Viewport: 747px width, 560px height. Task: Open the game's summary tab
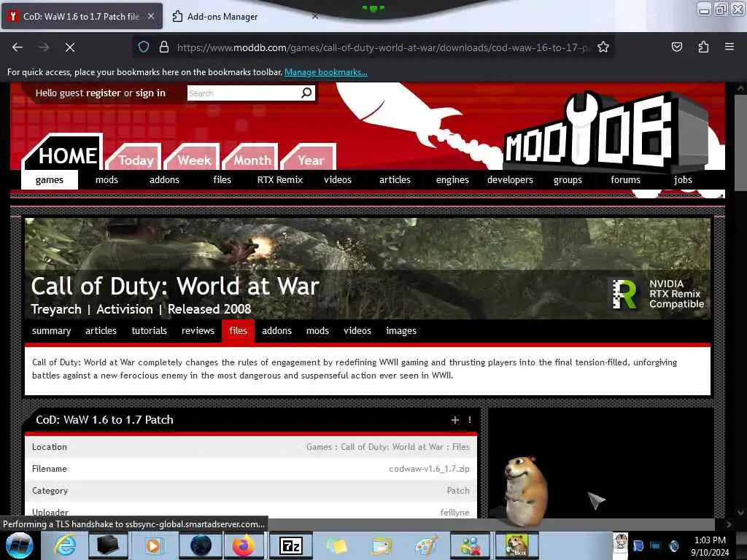click(x=52, y=331)
